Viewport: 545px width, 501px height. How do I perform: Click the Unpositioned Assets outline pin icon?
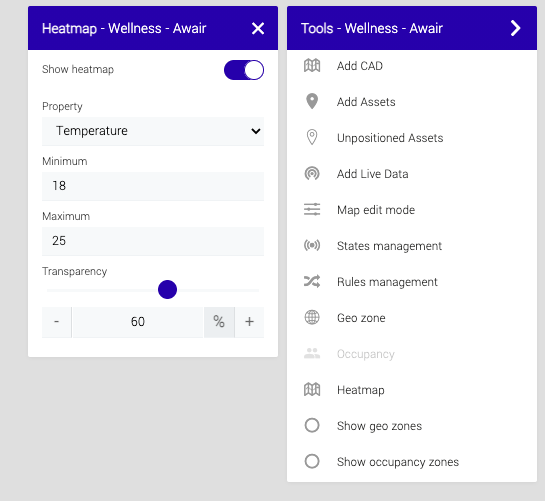tap(312, 137)
